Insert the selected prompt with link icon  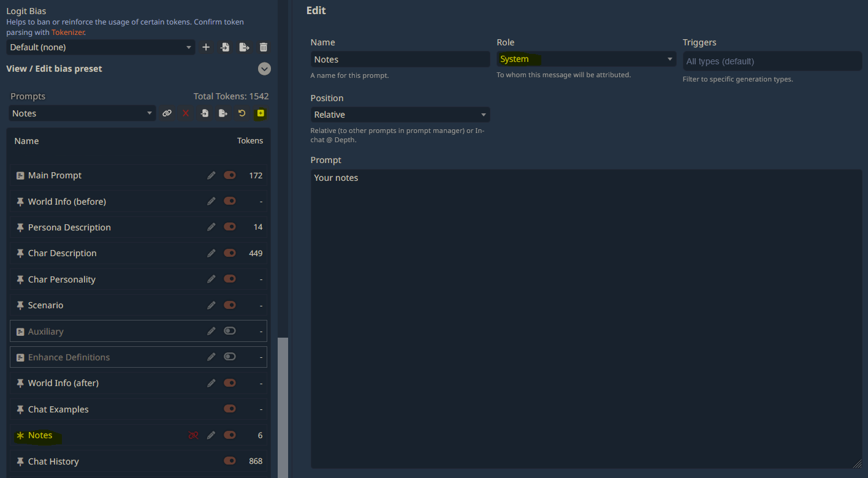[167, 113]
